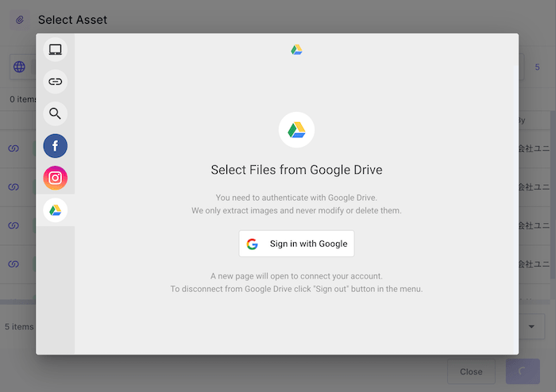Screen dimensions: 556x392
Task: Select Instagram as upload source
Action: pos(56,178)
